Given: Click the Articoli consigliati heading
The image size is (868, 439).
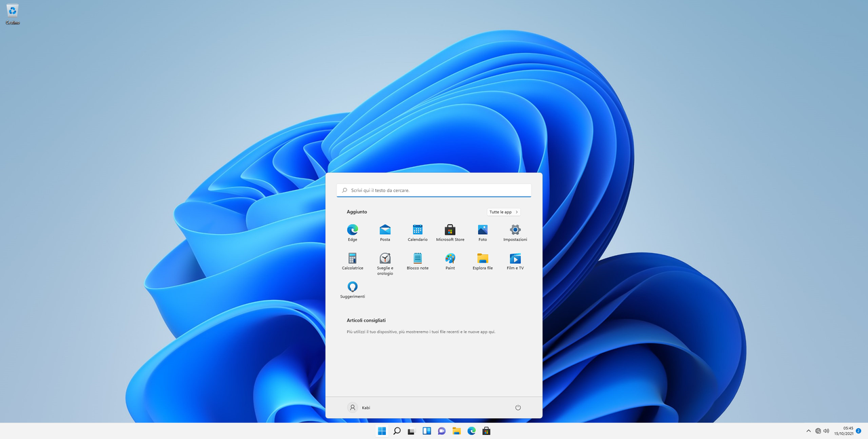Looking at the screenshot, I should click(x=366, y=320).
